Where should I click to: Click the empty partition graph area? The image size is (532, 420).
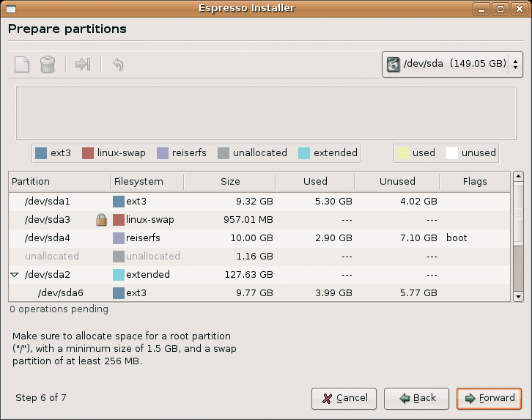pos(266,113)
